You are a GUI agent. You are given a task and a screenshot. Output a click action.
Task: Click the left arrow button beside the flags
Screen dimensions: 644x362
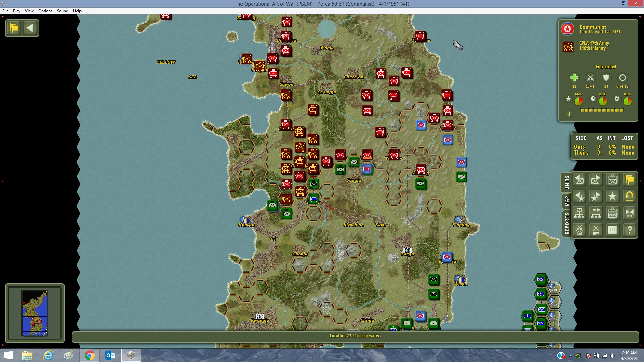pyautogui.click(x=30, y=28)
